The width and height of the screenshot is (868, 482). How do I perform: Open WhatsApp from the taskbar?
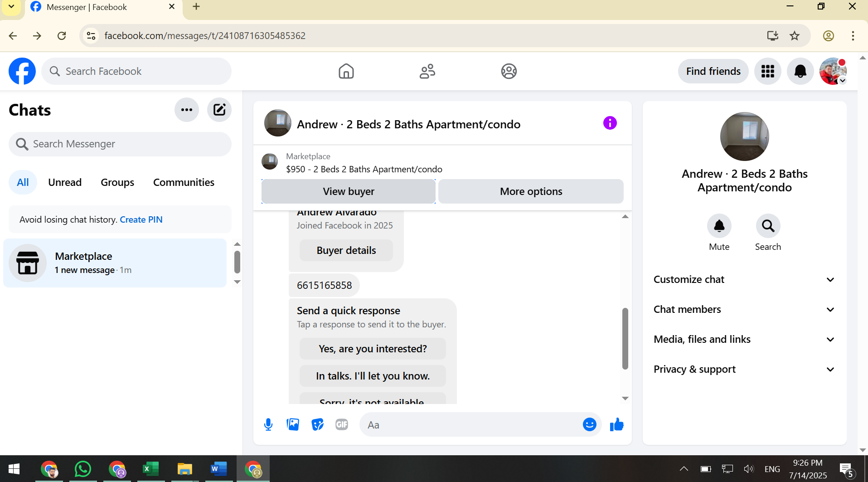coord(82,469)
